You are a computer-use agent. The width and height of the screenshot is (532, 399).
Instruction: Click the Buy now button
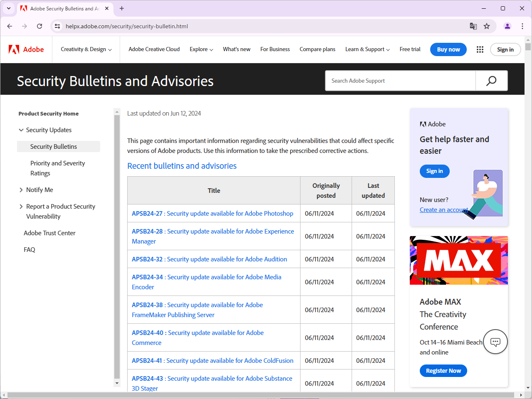click(448, 49)
